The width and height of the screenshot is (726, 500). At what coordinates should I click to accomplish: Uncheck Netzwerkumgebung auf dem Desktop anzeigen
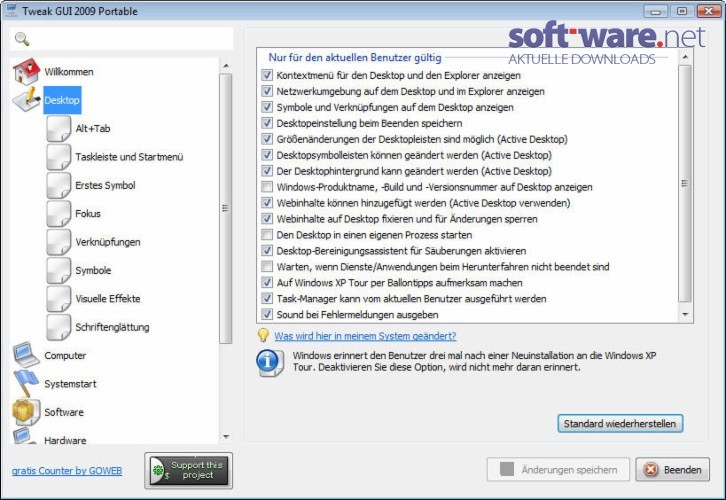click(267, 91)
